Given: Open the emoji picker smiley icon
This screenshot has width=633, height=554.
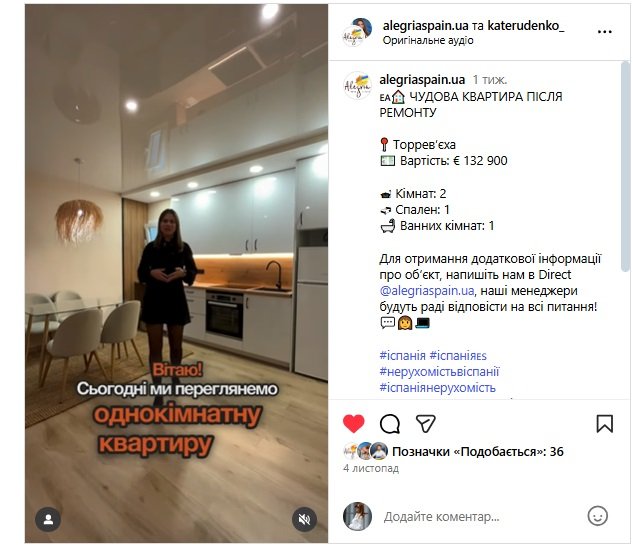Looking at the screenshot, I should coord(597,516).
